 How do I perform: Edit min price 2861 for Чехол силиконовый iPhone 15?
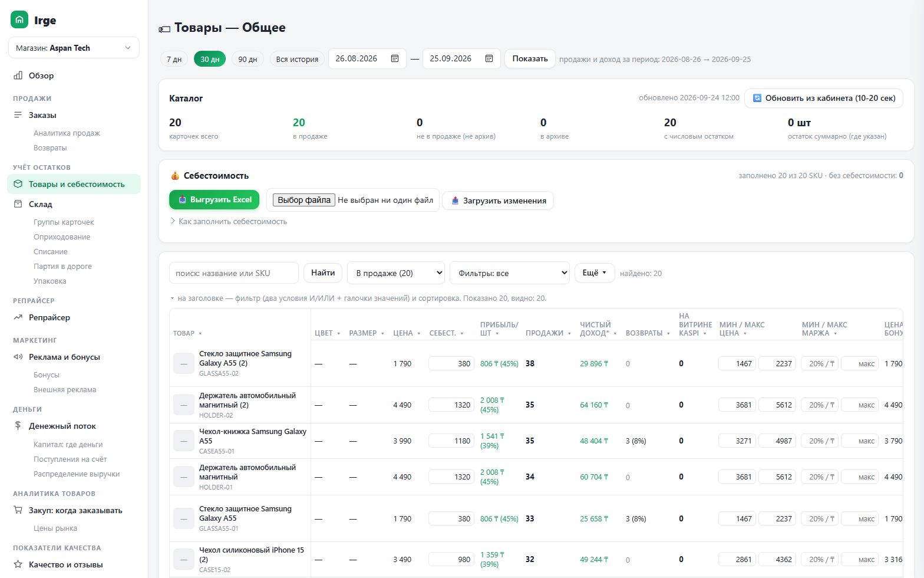coord(737,559)
